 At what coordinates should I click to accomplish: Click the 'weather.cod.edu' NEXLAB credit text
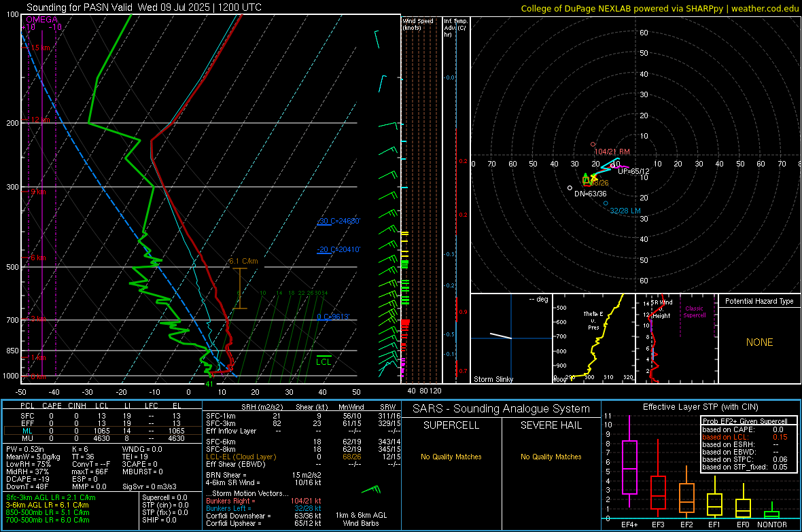tap(765, 8)
